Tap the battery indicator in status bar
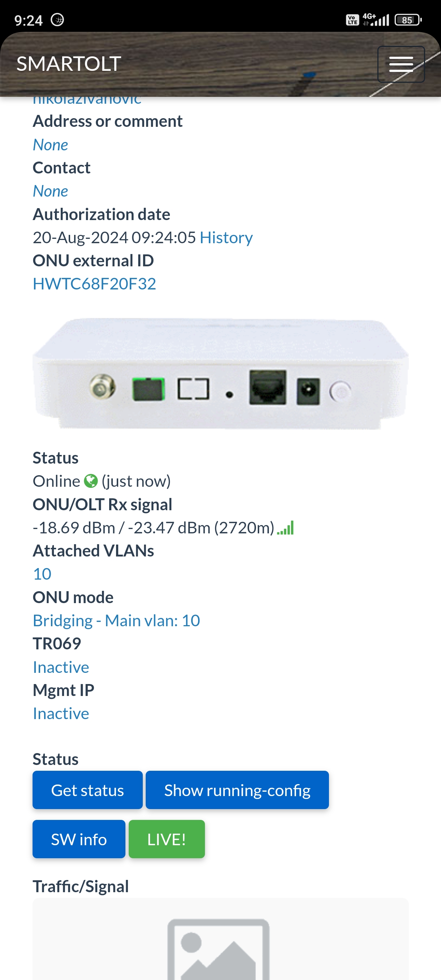 point(408,20)
